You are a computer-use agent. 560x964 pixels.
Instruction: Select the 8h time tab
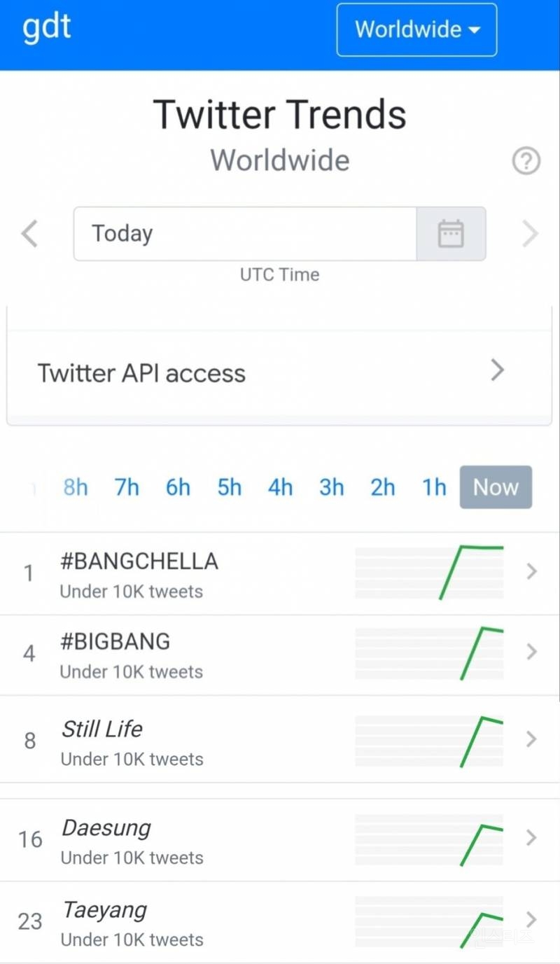[x=76, y=487]
